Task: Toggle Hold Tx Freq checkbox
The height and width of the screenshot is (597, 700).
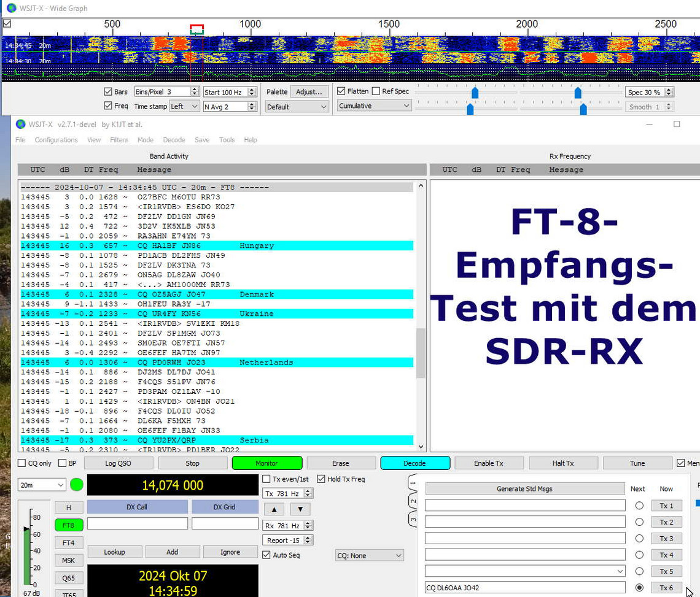Action: point(321,479)
